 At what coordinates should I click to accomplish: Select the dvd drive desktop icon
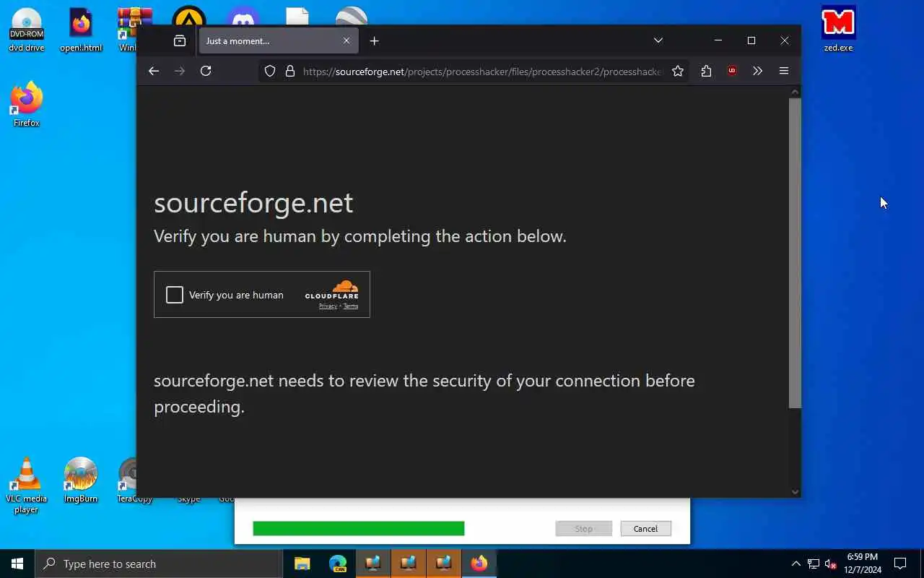click(27, 30)
